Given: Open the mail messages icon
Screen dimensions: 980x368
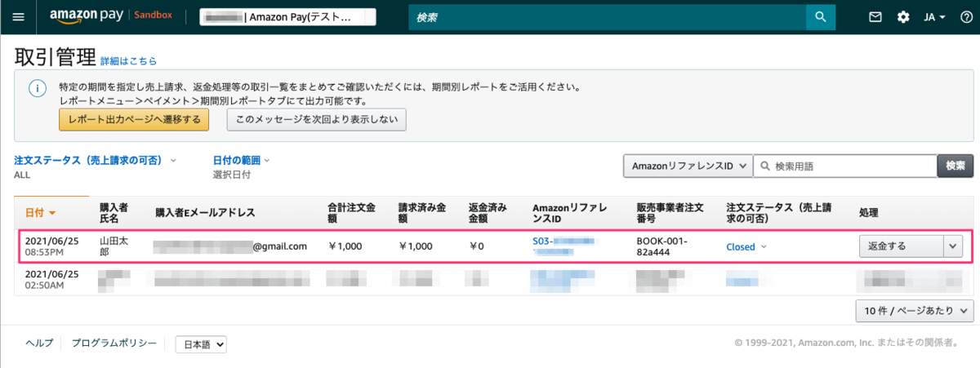Looking at the screenshot, I should coord(875,17).
